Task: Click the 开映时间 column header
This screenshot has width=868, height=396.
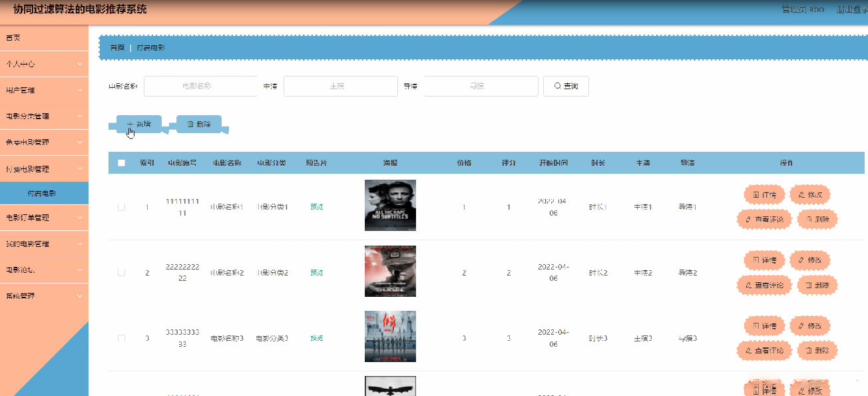Action: pyautogui.click(x=553, y=163)
